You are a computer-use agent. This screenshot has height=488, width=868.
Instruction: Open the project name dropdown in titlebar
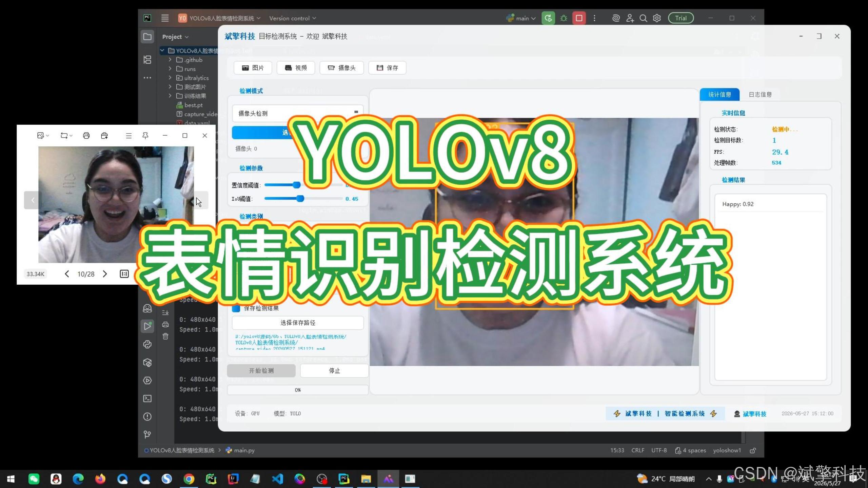(x=219, y=18)
